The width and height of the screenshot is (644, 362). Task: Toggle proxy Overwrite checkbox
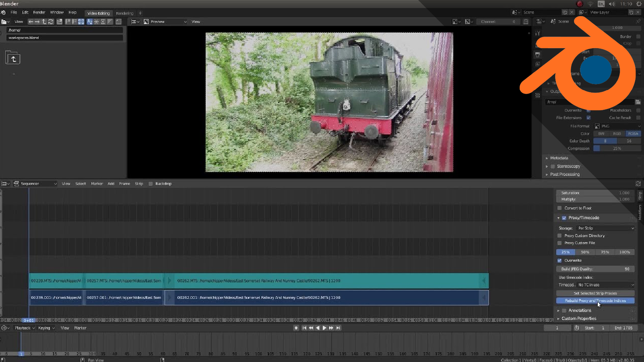click(x=559, y=261)
